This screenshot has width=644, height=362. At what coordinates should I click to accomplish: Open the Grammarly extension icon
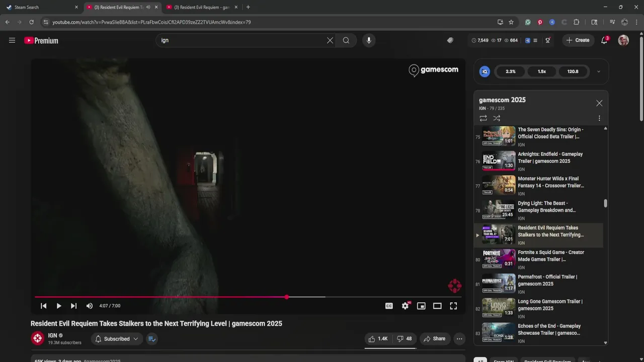(528, 22)
